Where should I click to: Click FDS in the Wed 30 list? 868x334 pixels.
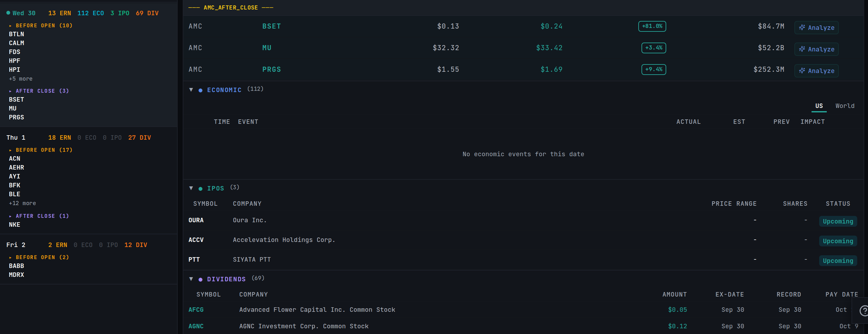coord(15,52)
